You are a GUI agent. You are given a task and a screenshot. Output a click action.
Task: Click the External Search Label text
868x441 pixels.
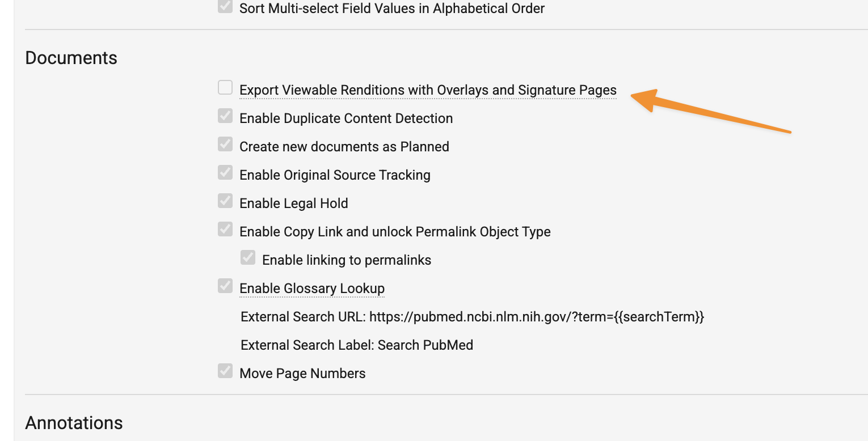(357, 345)
